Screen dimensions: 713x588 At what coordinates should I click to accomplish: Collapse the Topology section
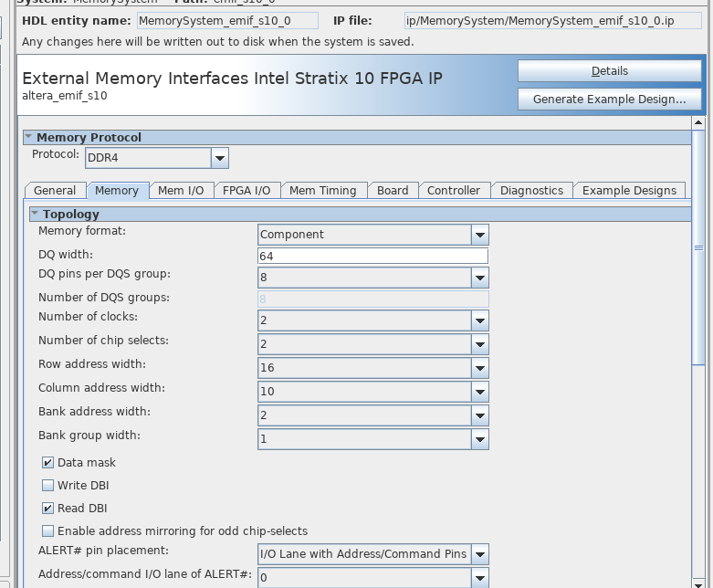pyautogui.click(x=35, y=214)
